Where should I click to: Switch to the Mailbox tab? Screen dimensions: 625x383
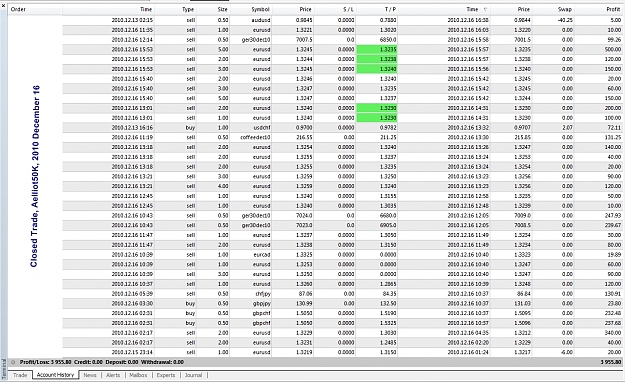pos(138,375)
